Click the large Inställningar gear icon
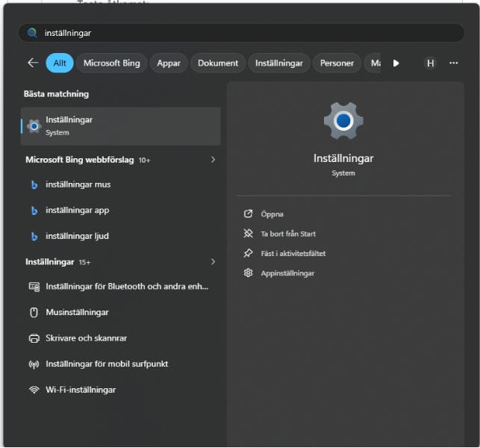Image resolution: width=480 pixels, height=448 pixels. point(343,120)
